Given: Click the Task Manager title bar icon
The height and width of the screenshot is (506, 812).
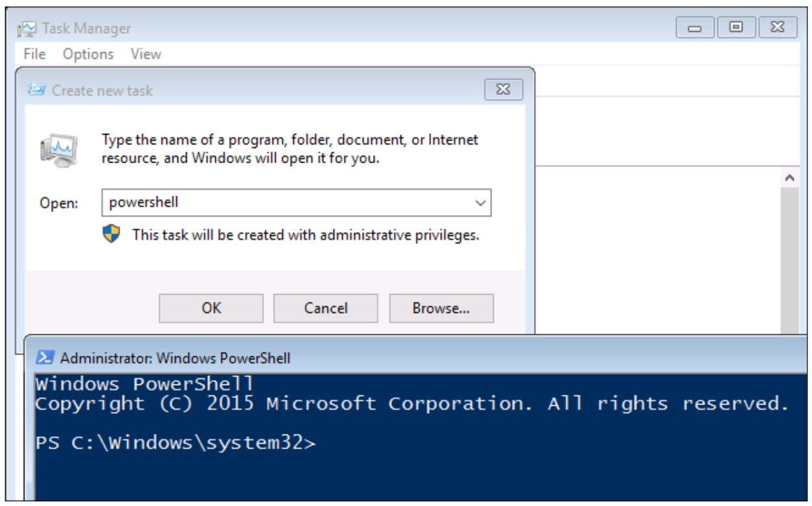Looking at the screenshot, I should 29,29.
